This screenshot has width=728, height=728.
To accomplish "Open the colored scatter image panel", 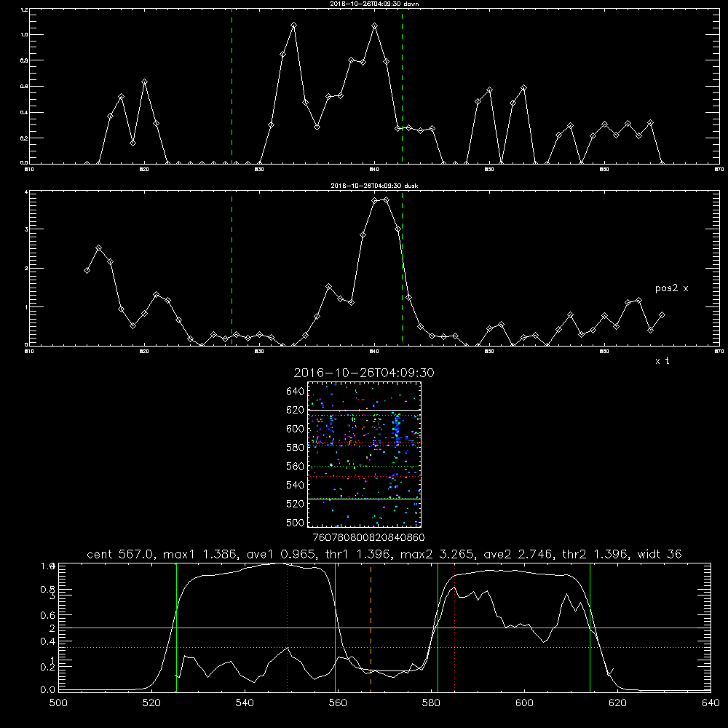I will 364,454.
